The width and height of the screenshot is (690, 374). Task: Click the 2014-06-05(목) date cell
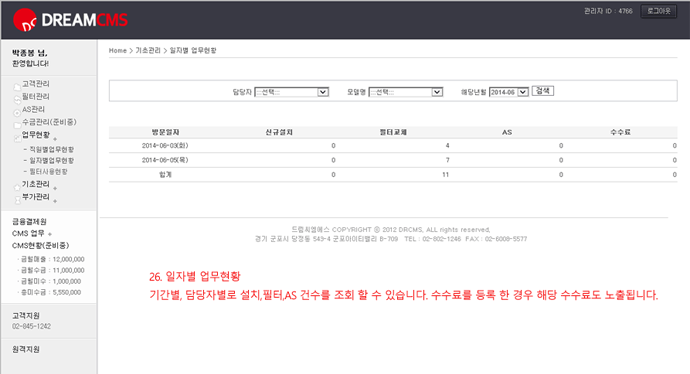(165, 160)
